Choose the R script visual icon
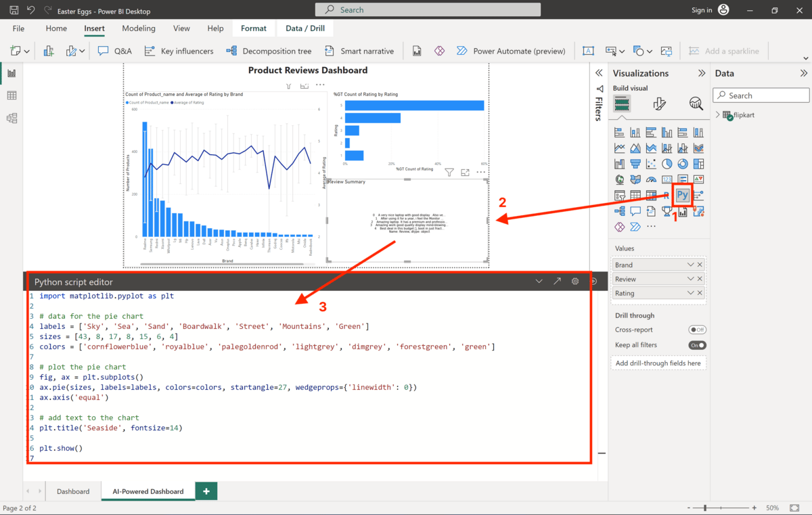The width and height of the screenshot is (812, 515). (667, 196)
